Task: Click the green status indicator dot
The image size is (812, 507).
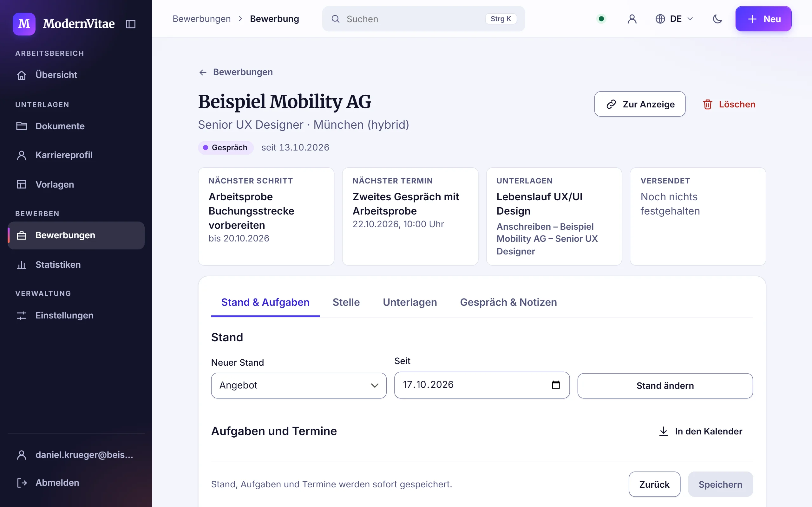Action: point(601,19)
